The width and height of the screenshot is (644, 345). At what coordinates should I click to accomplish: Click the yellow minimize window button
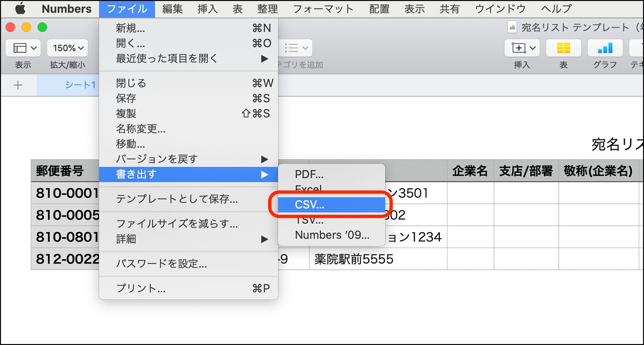coord(27,27)
